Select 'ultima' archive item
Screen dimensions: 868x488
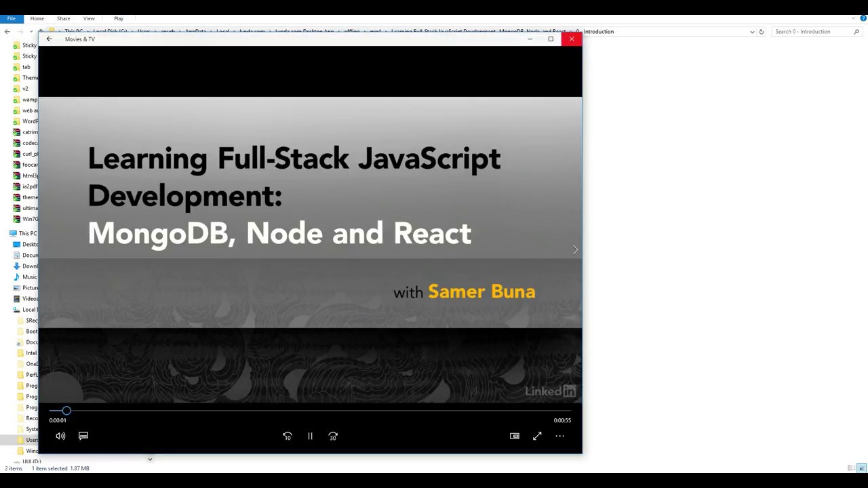click(x=25, y=208)
